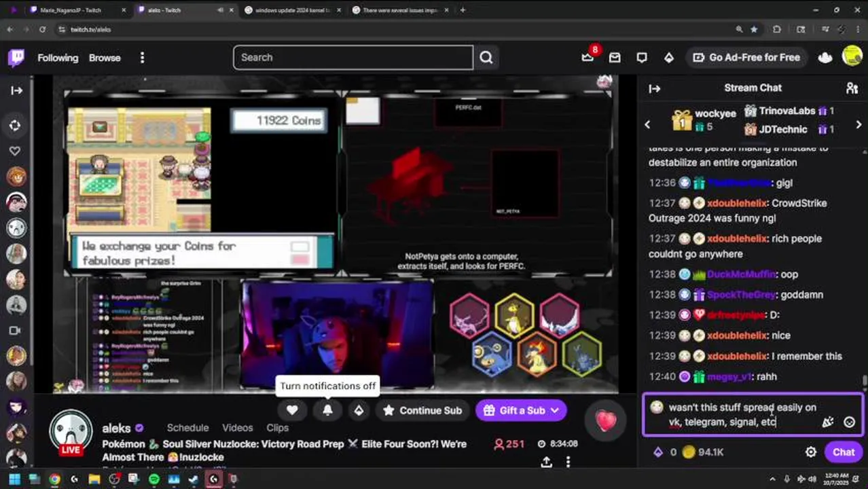The image size is (868, 489).
Task: Open chat identity avatar in message box
Action: 656,407
